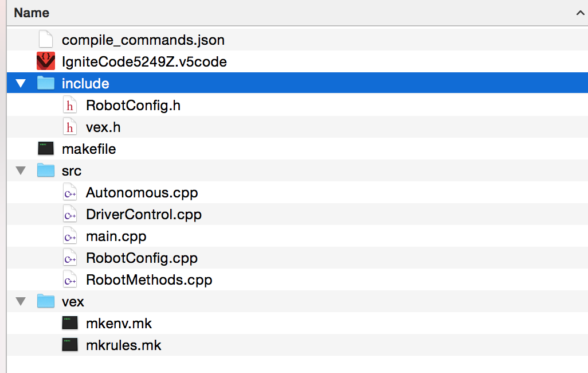The width and height of the screenshot is (588, 373).
Task: Sort files by the Name column header
Action: [x=32, y=13]
